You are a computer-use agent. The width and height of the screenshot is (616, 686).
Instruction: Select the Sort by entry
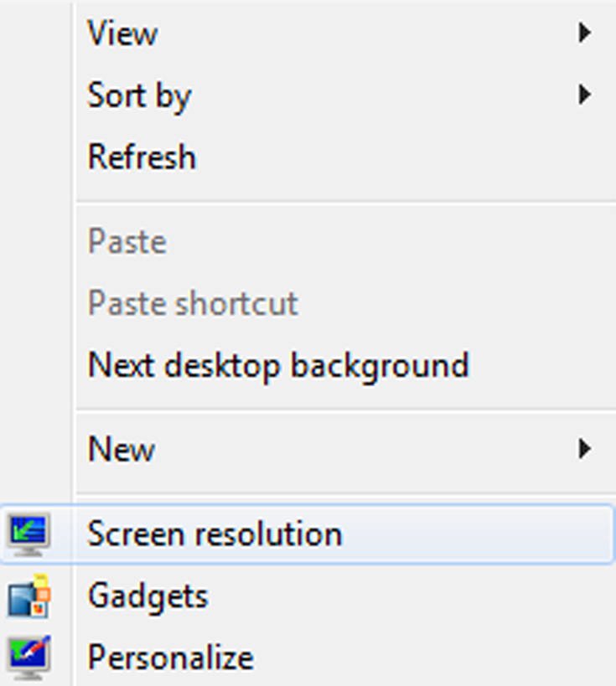click(x=139, y=95)
